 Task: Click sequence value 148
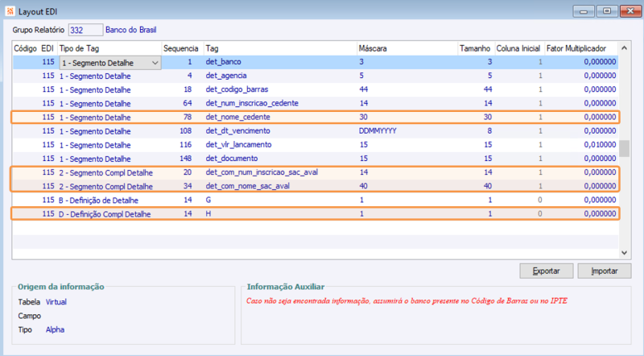(186, 159)
